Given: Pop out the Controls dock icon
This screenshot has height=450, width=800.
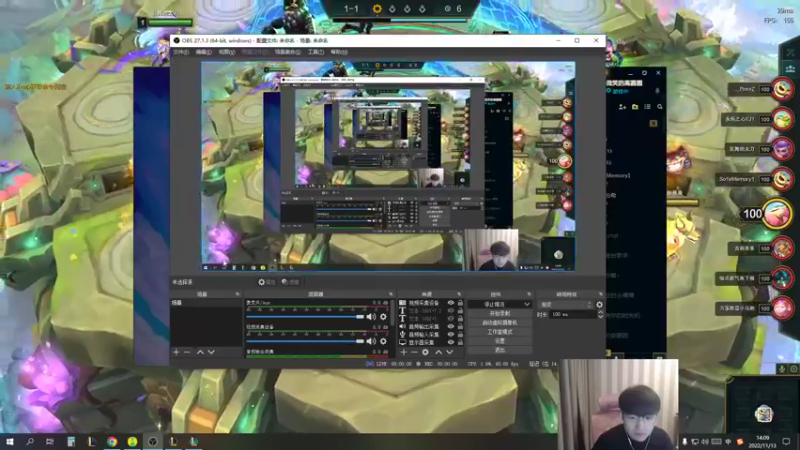Looking at the screenshot, I should pyautogui.click(x=529, y=294).
